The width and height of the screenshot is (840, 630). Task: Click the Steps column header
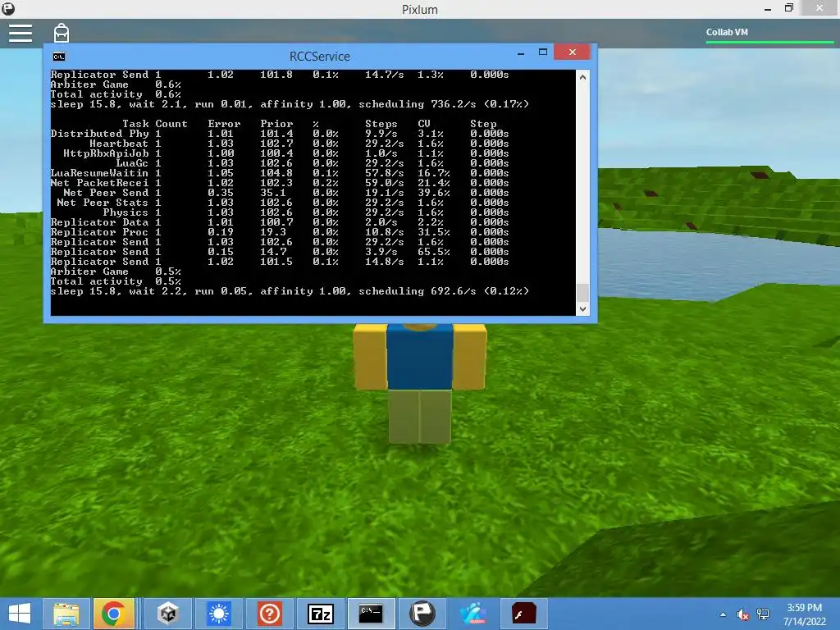(381, 124)
